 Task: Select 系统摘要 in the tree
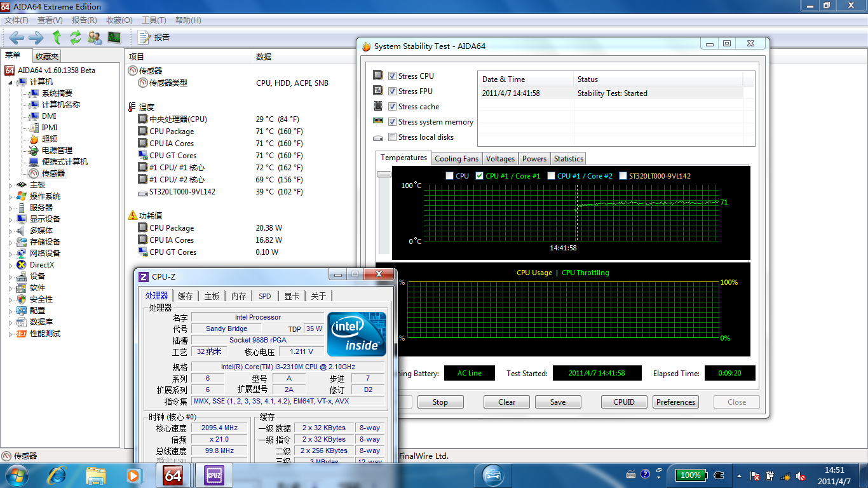pos(57,93)
